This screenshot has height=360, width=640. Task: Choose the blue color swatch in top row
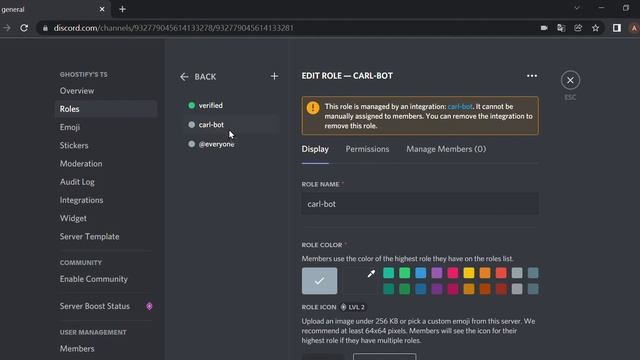tap(420, 273)
